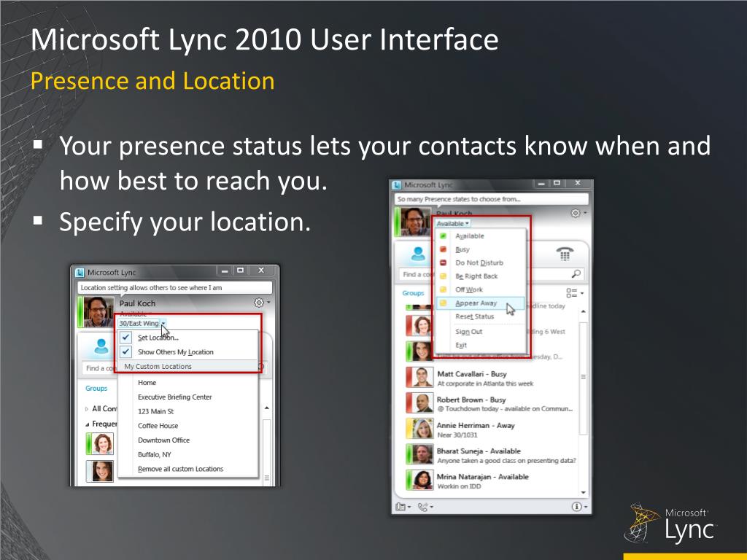Click the contacts person icon in right window
Viewport: 747px width, 560px height.
point(418,254)
